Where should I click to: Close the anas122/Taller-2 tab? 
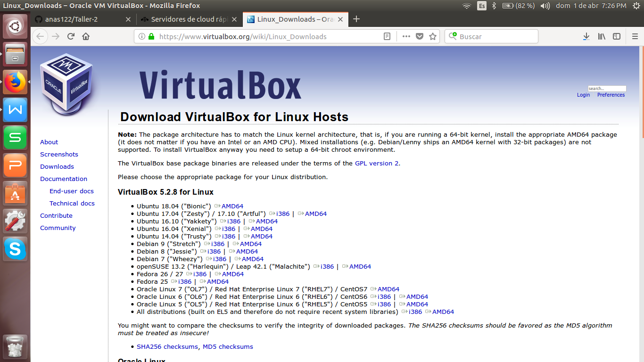coord(128,19)
